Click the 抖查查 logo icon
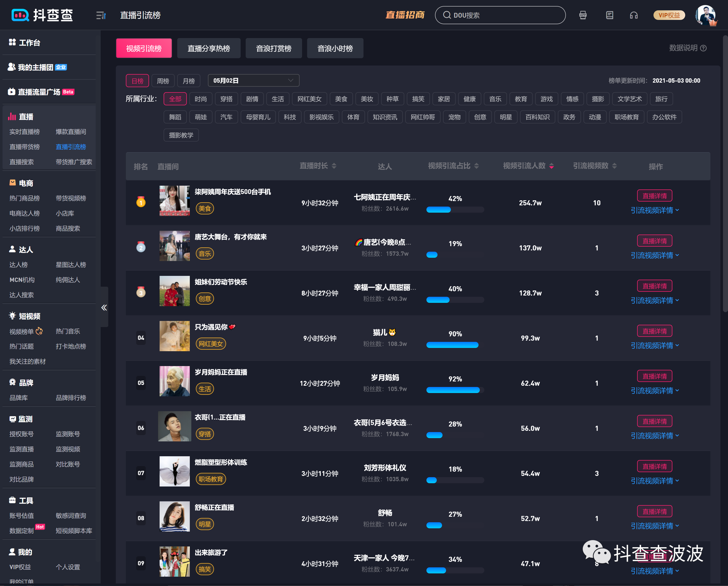 [x=20, y=15]
